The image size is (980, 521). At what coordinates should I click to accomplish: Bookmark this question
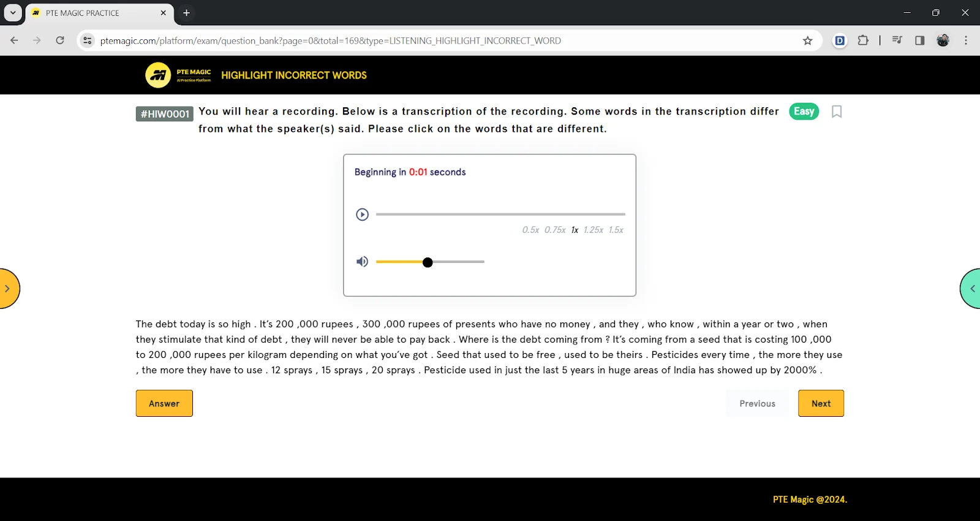pyautogui.click(x=837, y=112)
